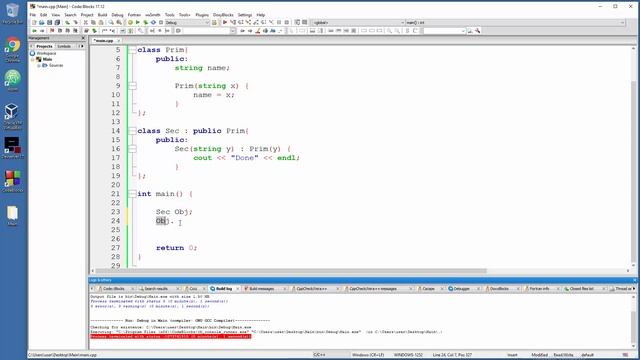Collapse the Main project tree node
Viewport: 640px width, 360px height.
coord(33,60)
